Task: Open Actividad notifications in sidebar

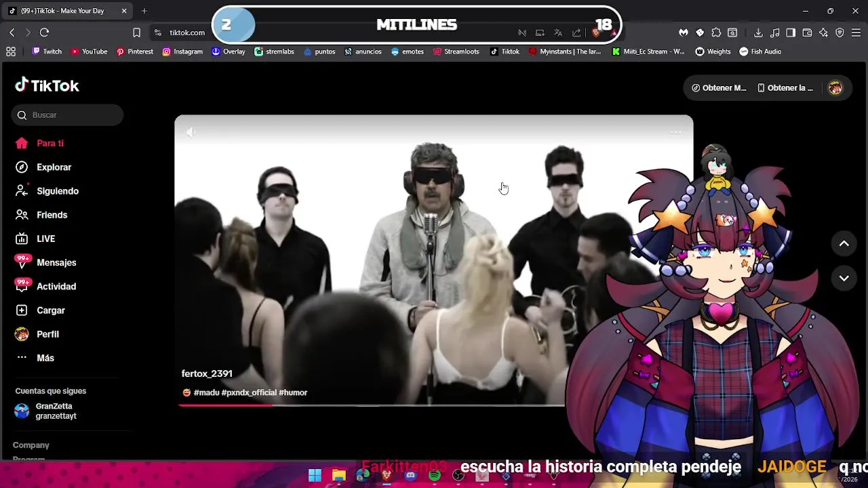Action: coord(45,286)
